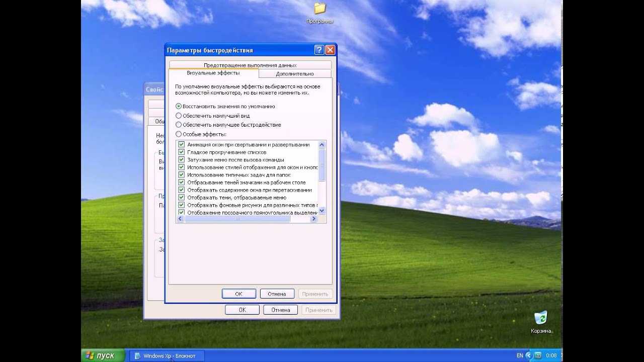Image resolution: width=644 pixels, height=362 pixels.
Task: Click Отмена in Параметры быстродействия dialog
Action: click(277, 294)
